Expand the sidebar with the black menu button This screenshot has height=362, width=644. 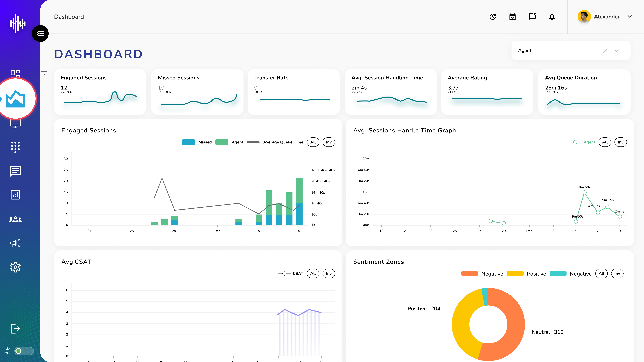pyautogui.click(x=40, y=34)
